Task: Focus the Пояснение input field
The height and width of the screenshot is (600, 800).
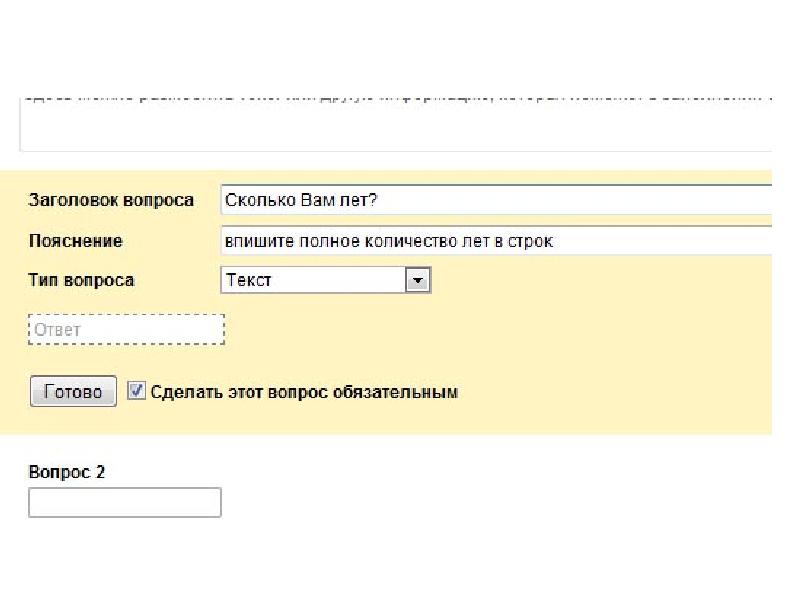Action: tap(496, 240)
